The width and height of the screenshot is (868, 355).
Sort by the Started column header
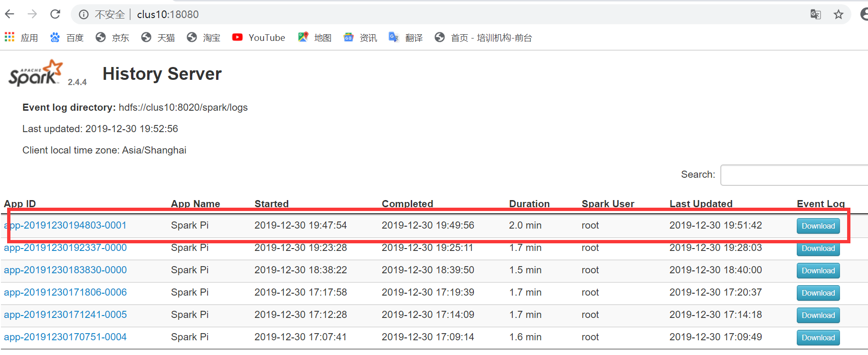pos(272,204)
